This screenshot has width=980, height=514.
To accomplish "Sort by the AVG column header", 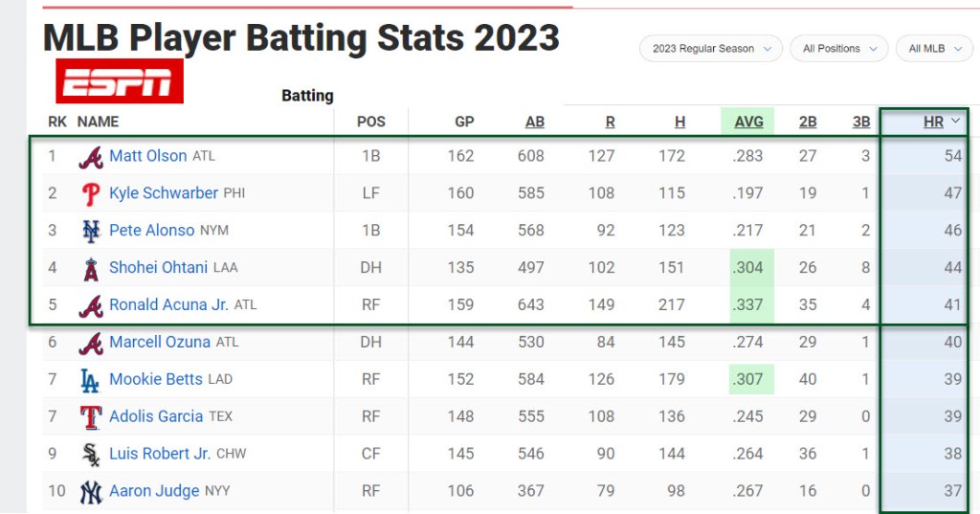I will point(748,122).
